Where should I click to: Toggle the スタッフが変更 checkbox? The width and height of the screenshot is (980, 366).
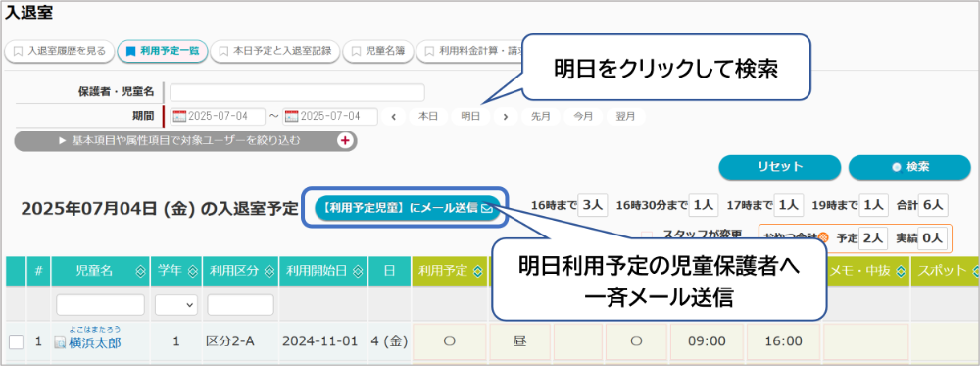[x=648, y=235]
